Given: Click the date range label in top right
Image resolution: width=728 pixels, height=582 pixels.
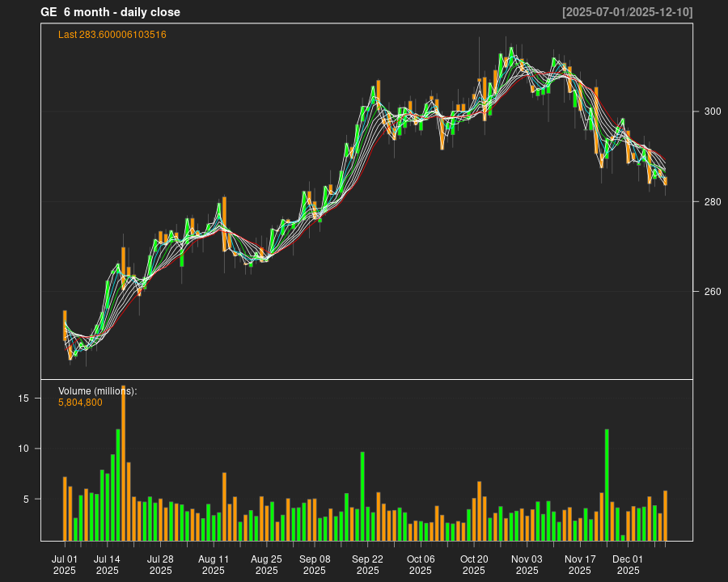Looking at the screenshot, I should coord(627,12).
